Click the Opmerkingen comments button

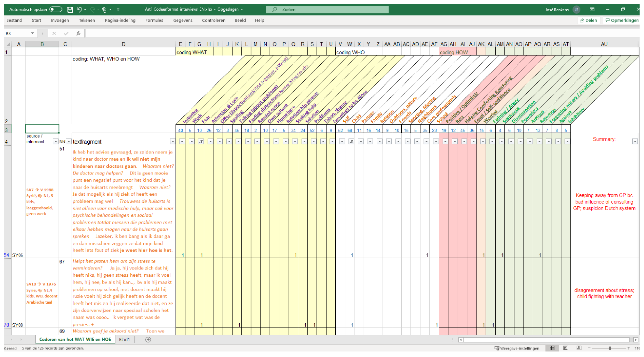coord(622,21)
